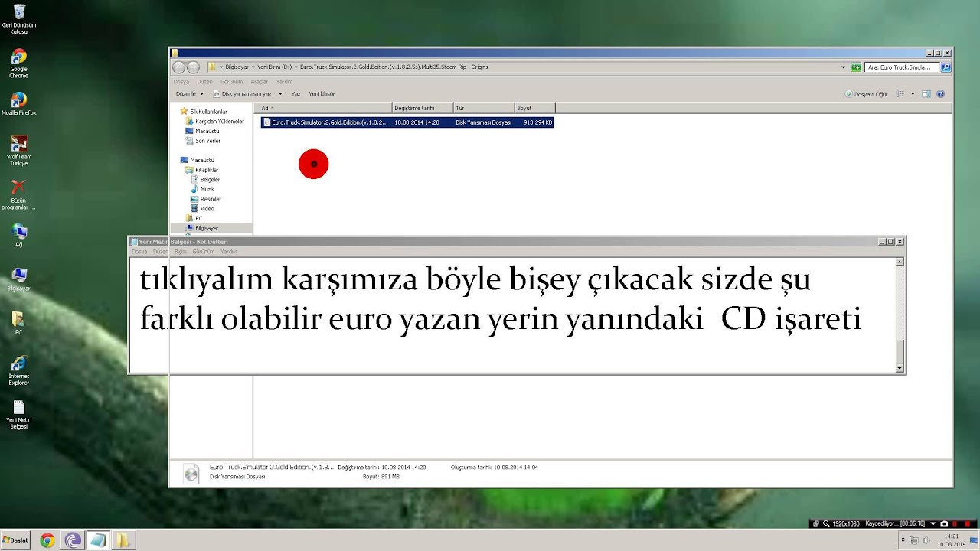Click Explorer back navigation arrow
980x551 pixels.
click(x=179, y=67)
